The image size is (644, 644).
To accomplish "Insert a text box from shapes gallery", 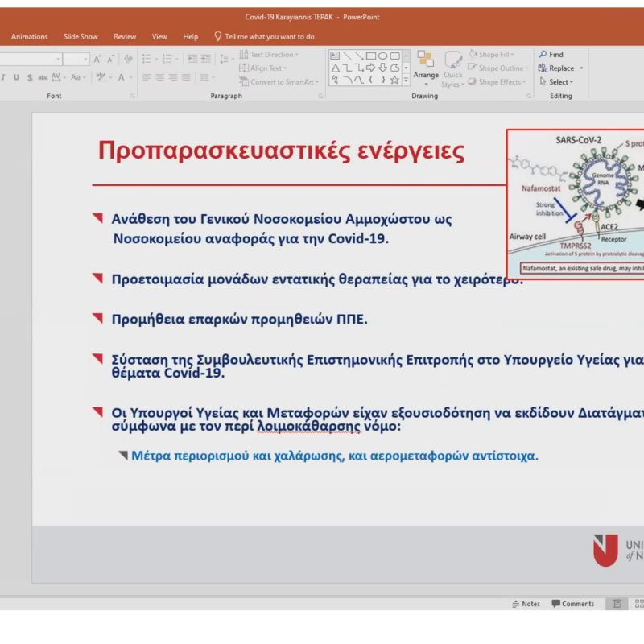I will 336,56.
